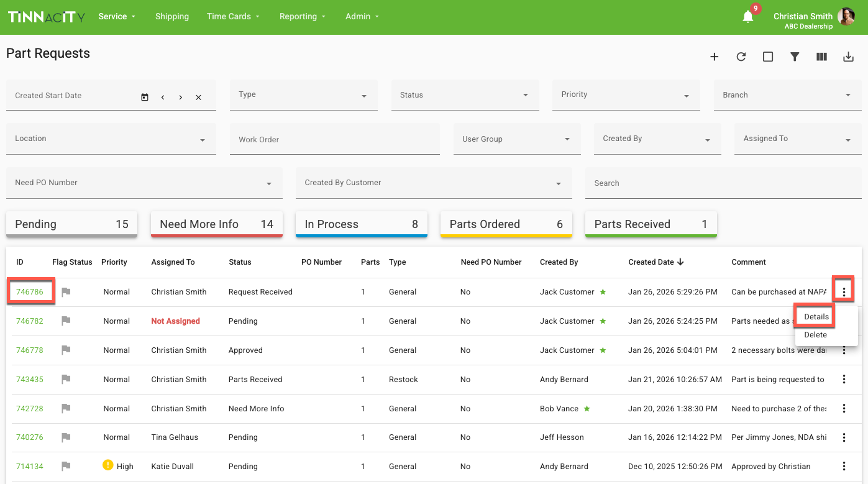868x484 pixels.
Task: Go to previous date with left chevron
Action: [x=163, y=97]
